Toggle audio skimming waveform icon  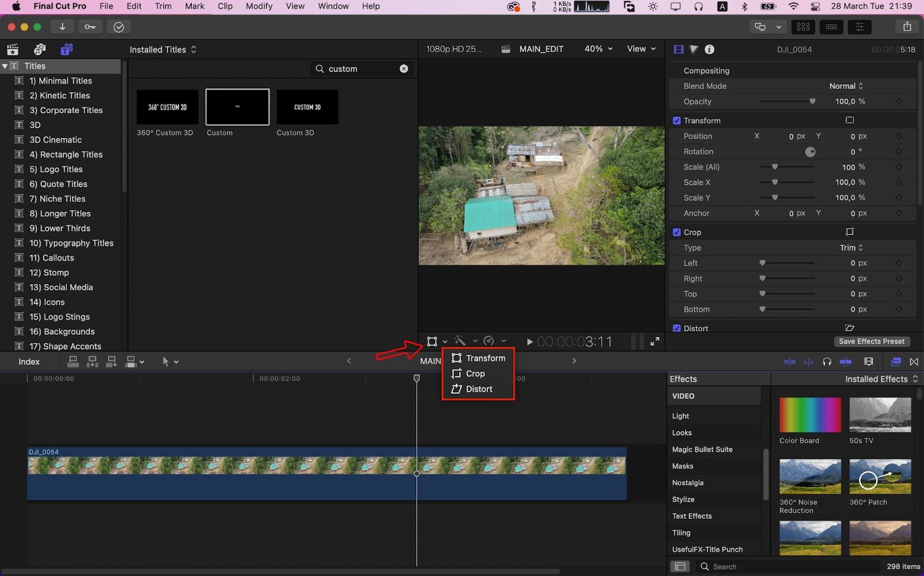point(808,362)
